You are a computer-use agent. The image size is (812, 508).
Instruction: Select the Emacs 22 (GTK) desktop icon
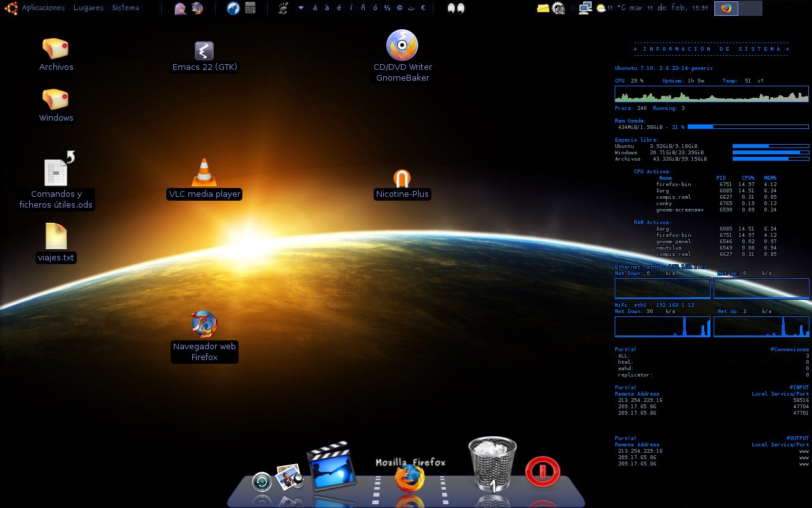(x=204, y=51)
